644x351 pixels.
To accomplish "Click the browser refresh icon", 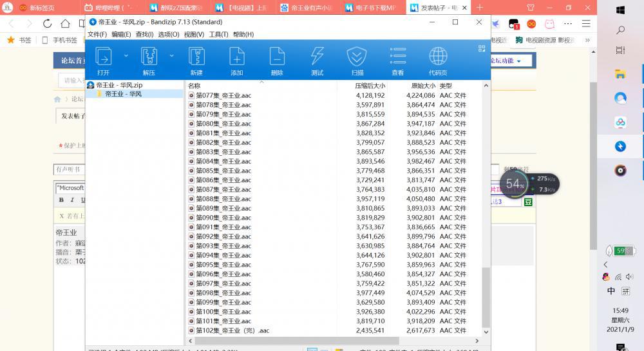I will (x=47, y=24).
